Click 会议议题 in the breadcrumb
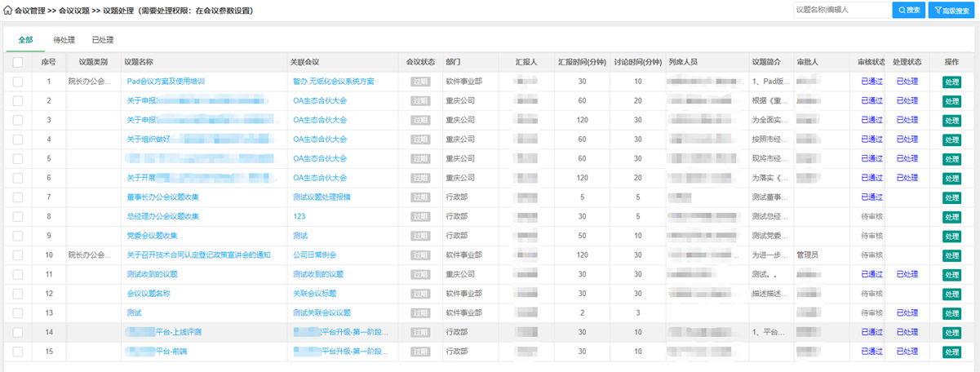Image resolution: width=980 pixels, height=372 pixels. point(74,11)
